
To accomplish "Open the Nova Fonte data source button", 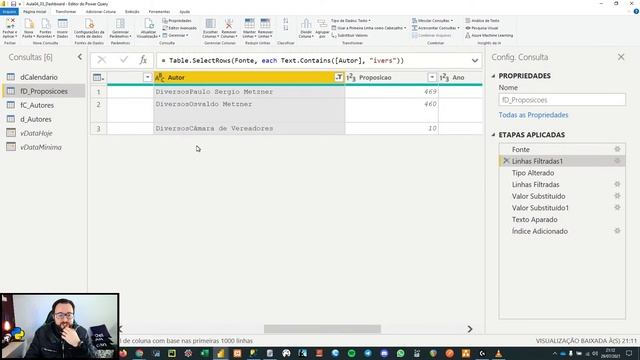I will tap(29, 24).
